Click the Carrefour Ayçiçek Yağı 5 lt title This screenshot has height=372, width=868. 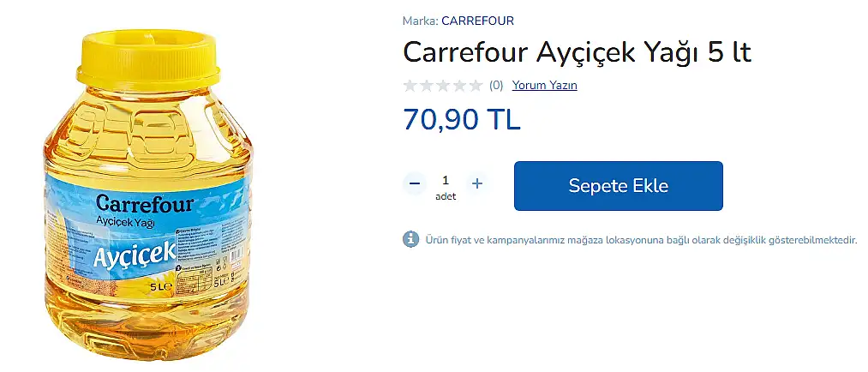click(577, 52)
